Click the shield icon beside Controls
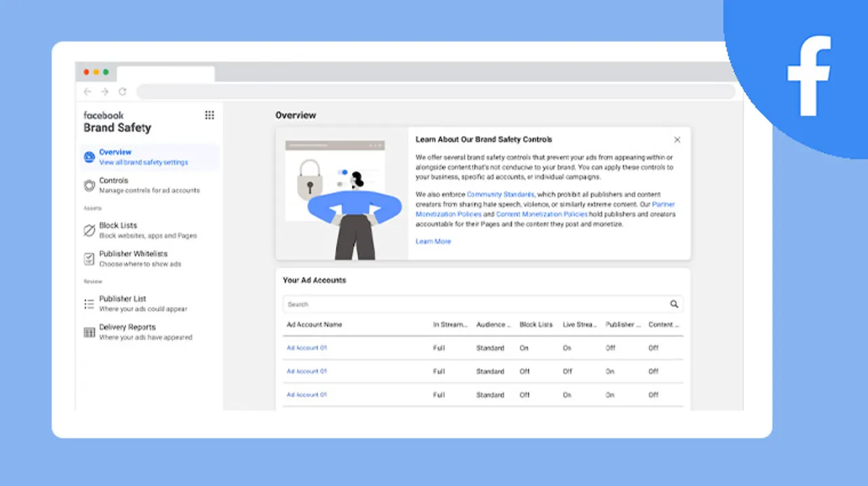 (90, 185)
